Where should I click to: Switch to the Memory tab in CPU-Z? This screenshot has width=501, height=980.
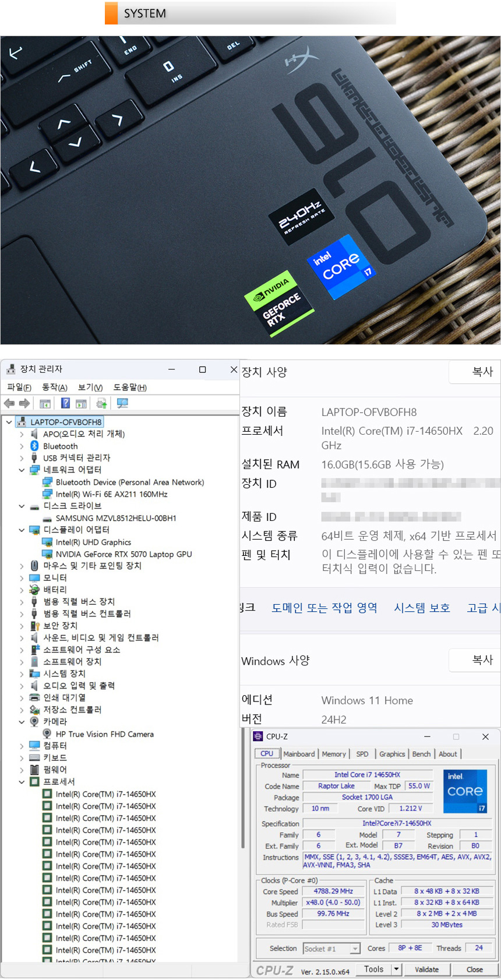(334, 754)
